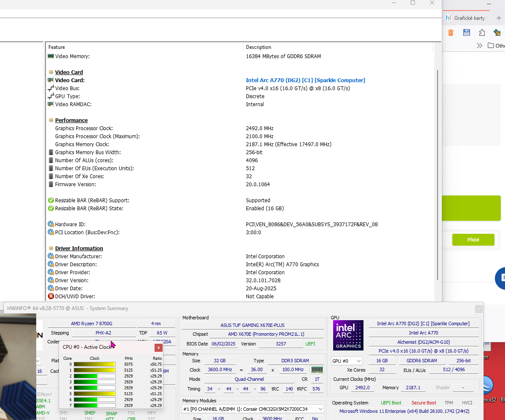Click the Performance section folder icon
This screenshot has height=420, width=505.
tap(51, 120)
